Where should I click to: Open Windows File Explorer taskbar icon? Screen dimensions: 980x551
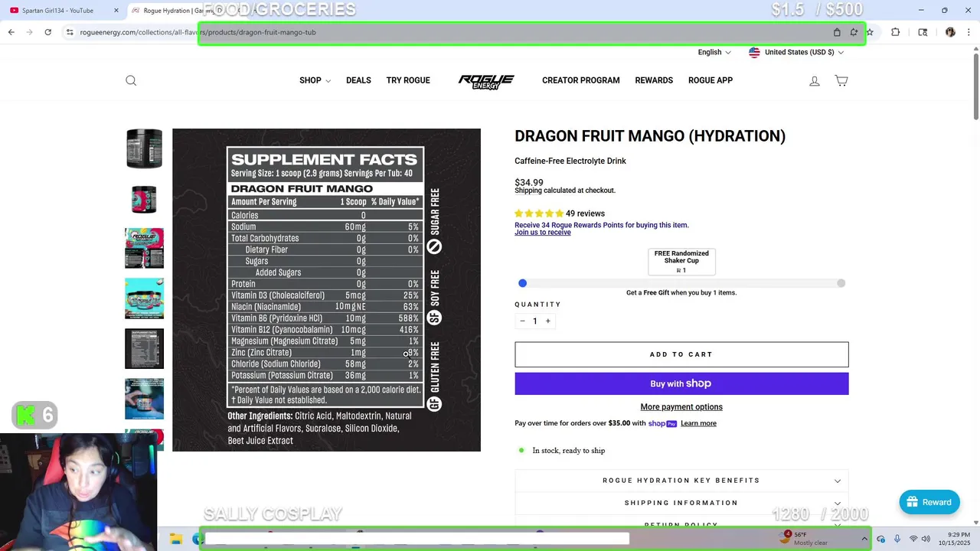point(175,539)
